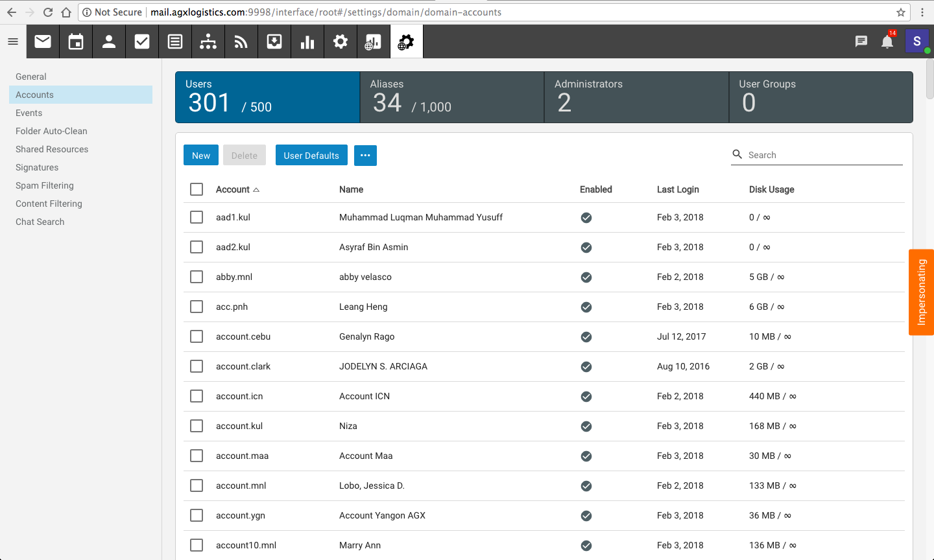Open the User Defaults button
Screen dimensions: 934x560
(x=311, y=156)
